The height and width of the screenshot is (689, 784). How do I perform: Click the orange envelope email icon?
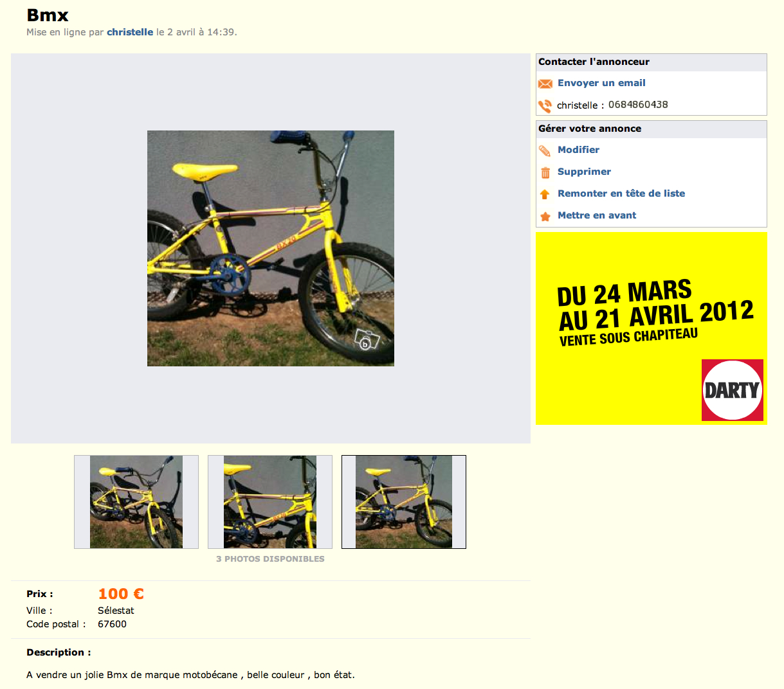(545, 84)
